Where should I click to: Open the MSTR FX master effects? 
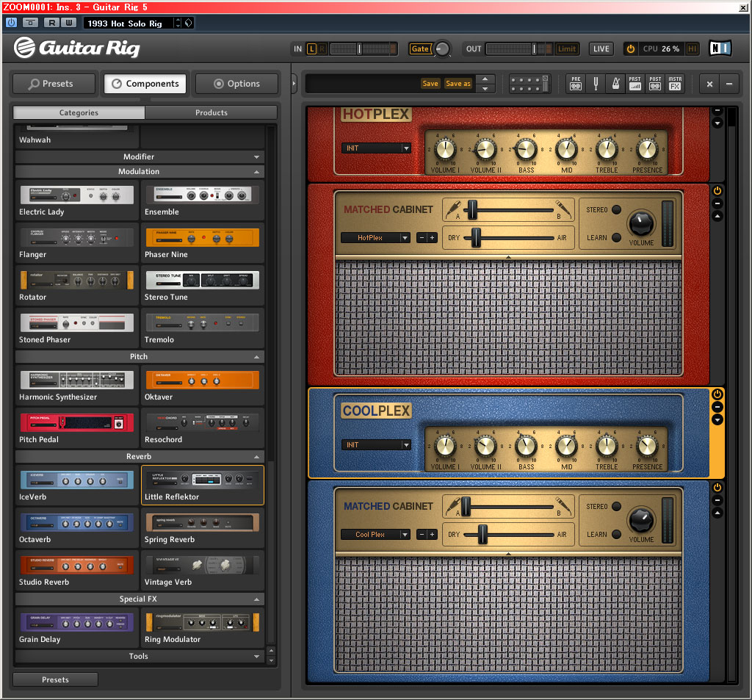pyautogui.click(x=675, y=84)
